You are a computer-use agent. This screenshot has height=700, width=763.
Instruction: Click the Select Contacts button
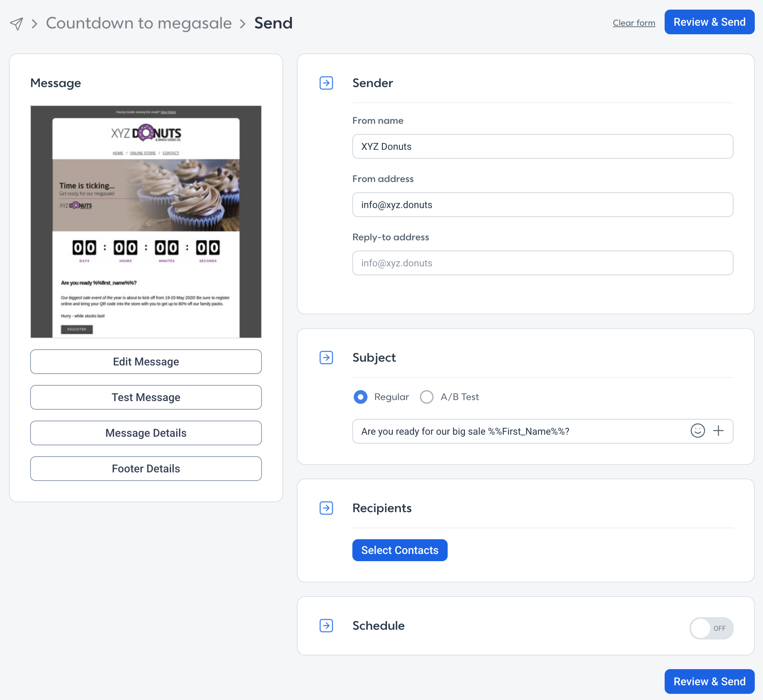tap(399, 550)
